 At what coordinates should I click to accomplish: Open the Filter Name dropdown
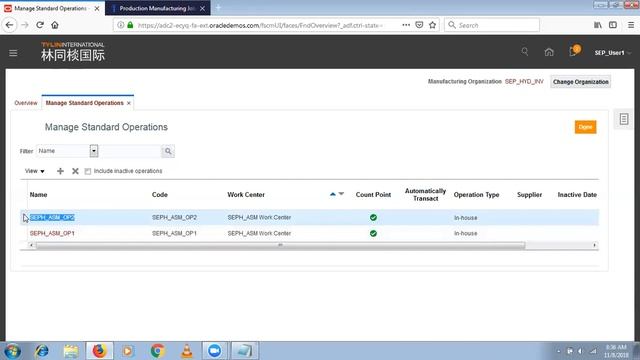coord(94,151)
